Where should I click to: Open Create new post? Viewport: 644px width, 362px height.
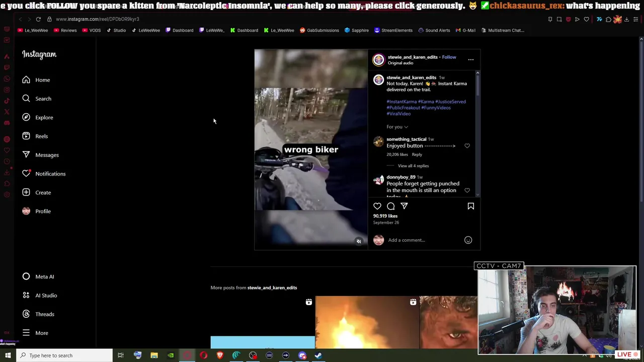coord(37,193)
